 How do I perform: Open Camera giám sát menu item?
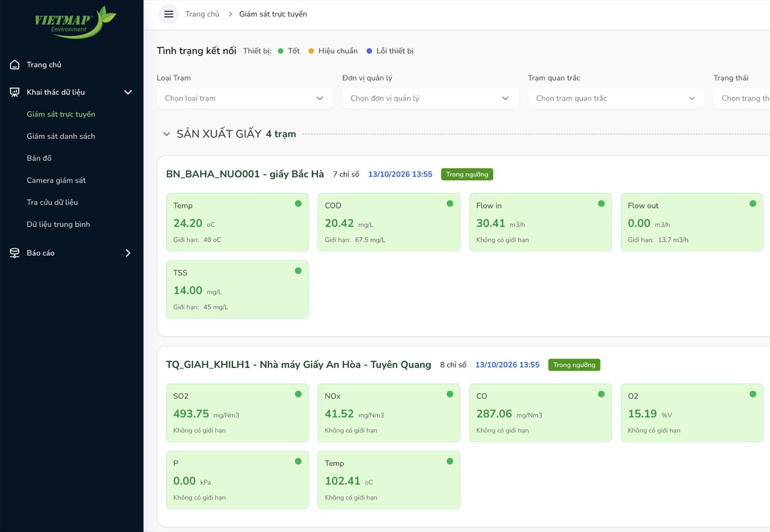(56, 180)
